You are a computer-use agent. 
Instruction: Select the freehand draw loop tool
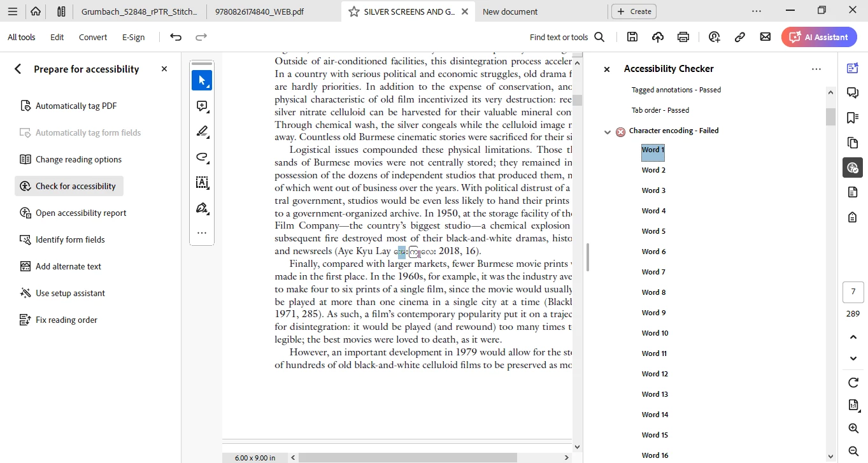[x=202, y=157]
